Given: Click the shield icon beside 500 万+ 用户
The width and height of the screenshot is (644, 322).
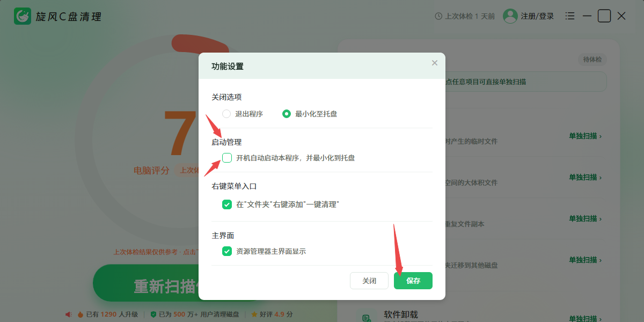Looking at the screenshot, I should pos(153,314).
